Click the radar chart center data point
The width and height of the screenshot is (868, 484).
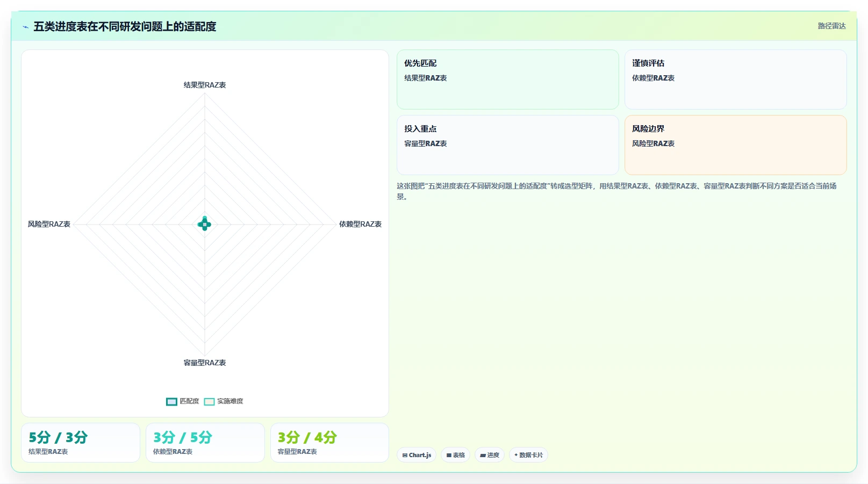click(204, 224)
